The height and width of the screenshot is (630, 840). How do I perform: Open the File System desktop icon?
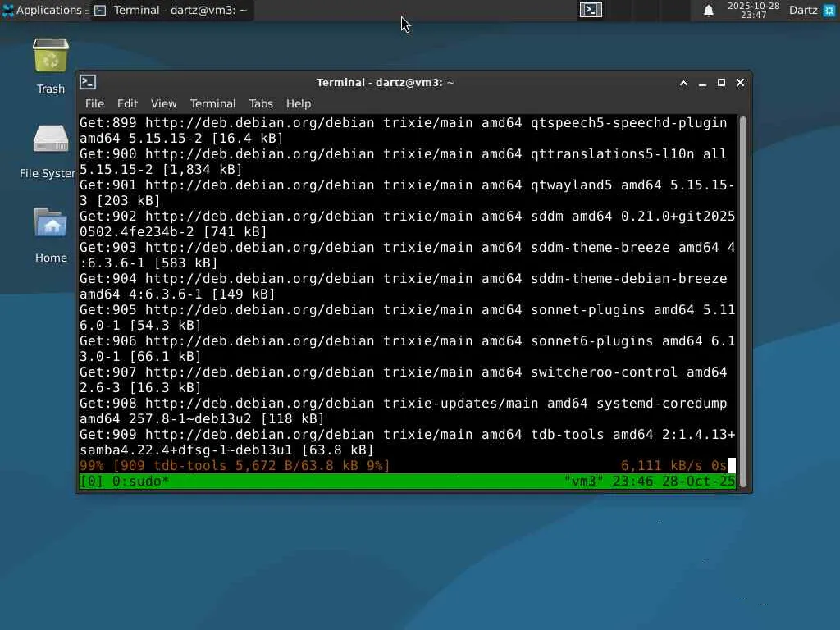51,139
